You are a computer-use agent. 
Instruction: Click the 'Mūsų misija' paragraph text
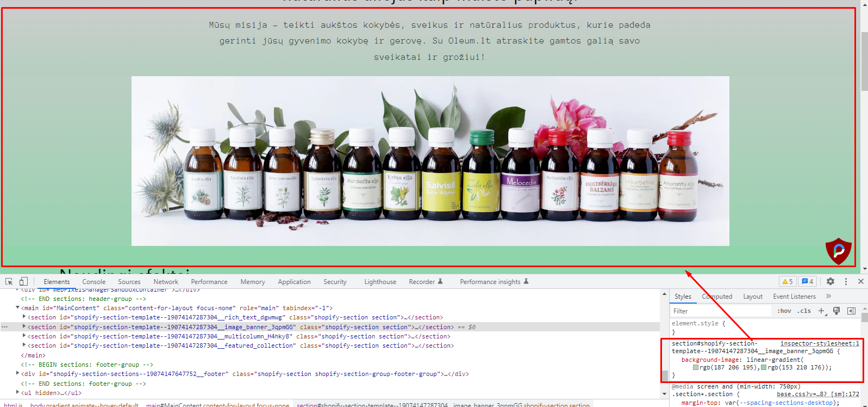429,41
